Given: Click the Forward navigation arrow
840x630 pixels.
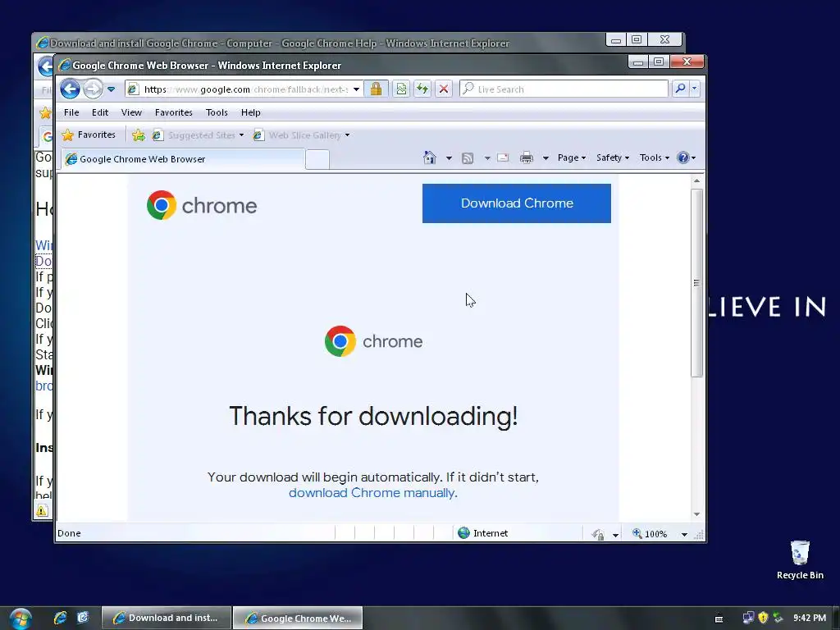Looking at the screenshot, I should point(94,89).
